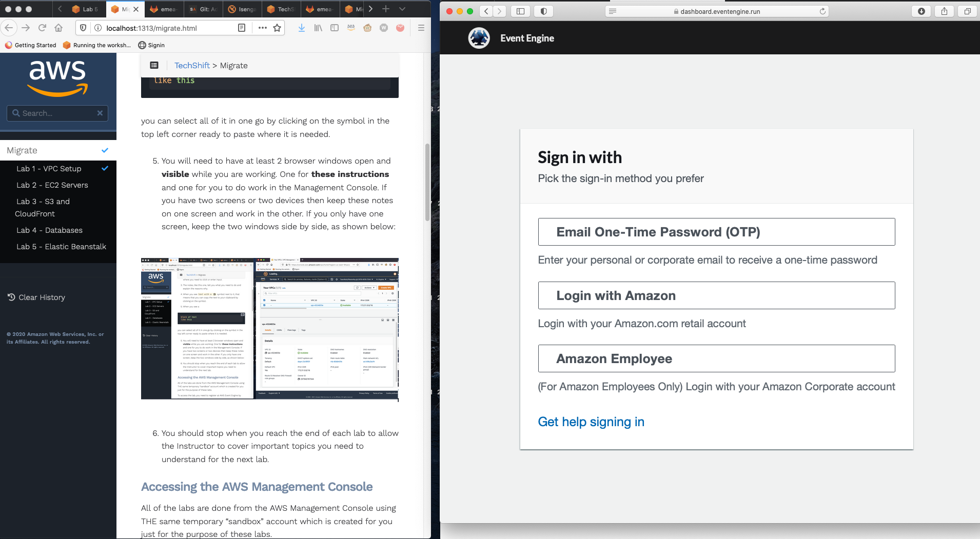Clear the sidebar search box
This screenshot has width=980, height=539.
click(x=100, y=113)
